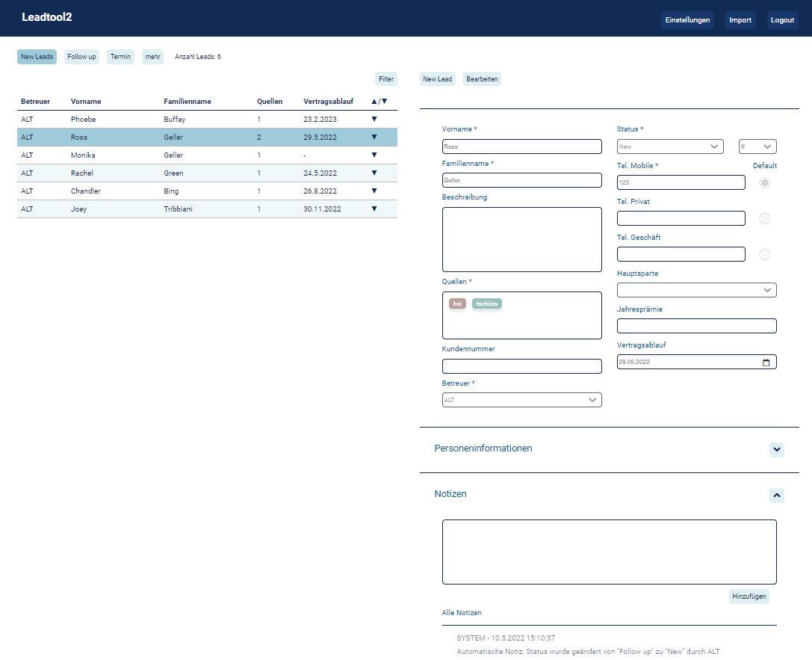Focus the Kundennummer input field

tap(522, 366)
